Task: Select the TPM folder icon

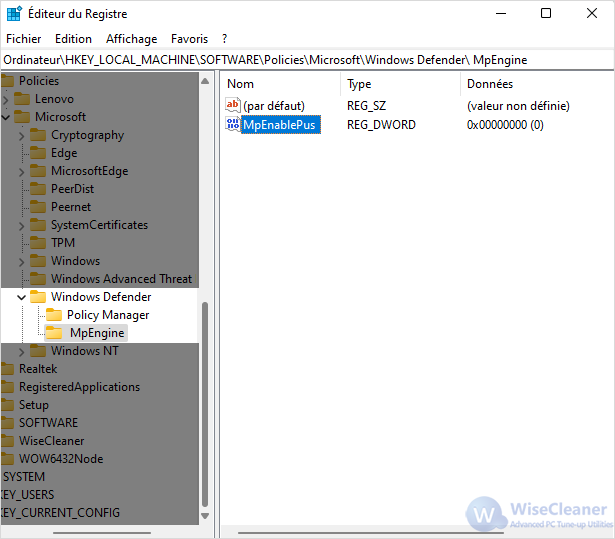Action: pyautogui.click(x=38, y=243)
